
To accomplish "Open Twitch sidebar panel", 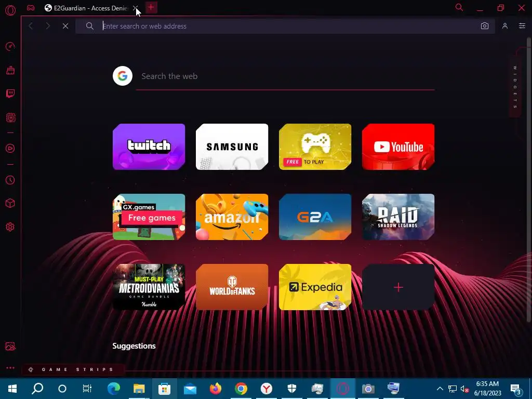I will click(10, 94).
